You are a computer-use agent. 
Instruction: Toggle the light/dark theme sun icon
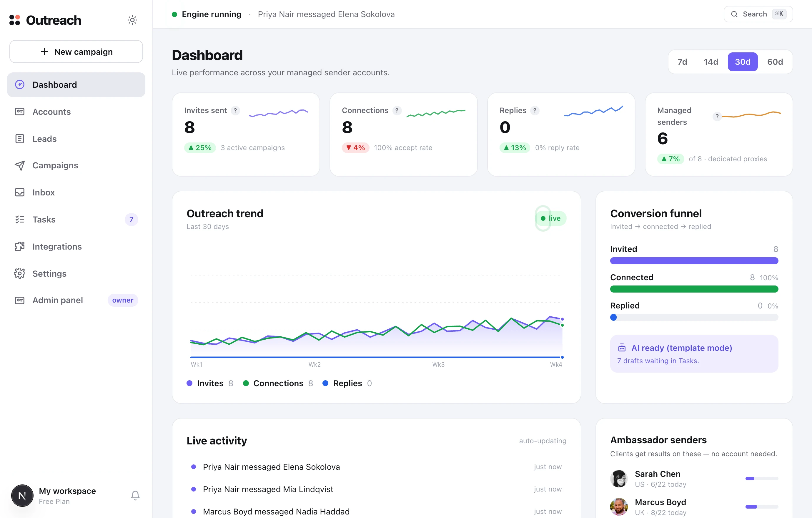coord(132,20)
